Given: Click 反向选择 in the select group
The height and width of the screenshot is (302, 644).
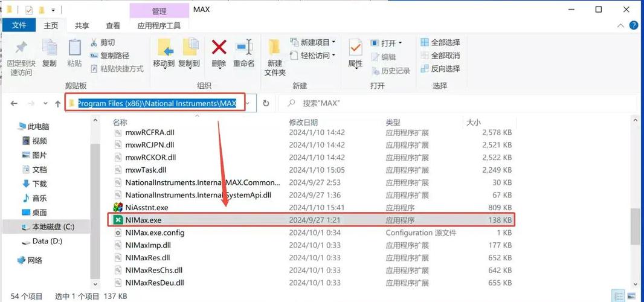Looking at the screenshot, I should click(440, 69).
